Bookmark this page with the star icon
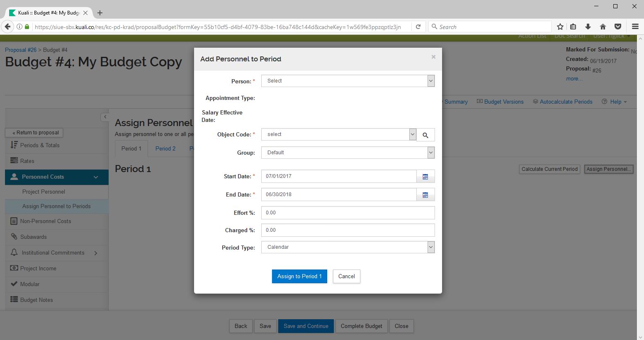644x340 pixels. point(560,27)
